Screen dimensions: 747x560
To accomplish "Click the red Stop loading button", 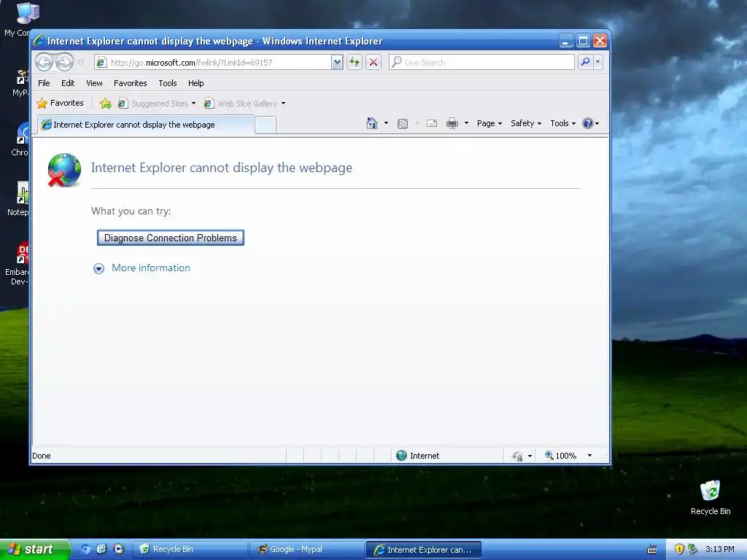I will coord(373,63).
